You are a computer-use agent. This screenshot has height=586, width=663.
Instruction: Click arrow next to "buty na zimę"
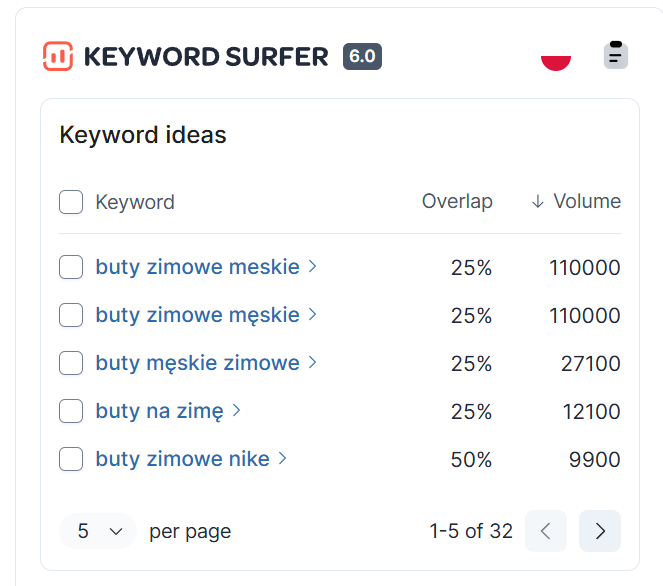click(x=237, y=411)
